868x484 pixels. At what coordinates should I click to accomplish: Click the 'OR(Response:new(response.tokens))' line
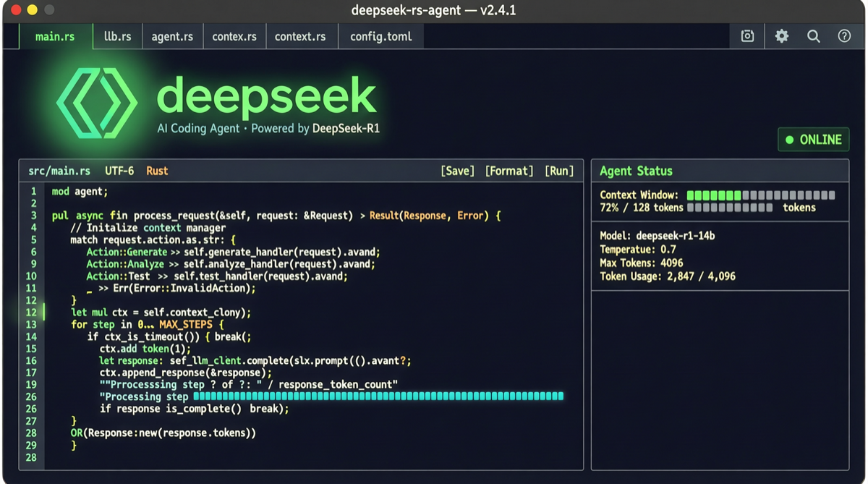point(163,433)
